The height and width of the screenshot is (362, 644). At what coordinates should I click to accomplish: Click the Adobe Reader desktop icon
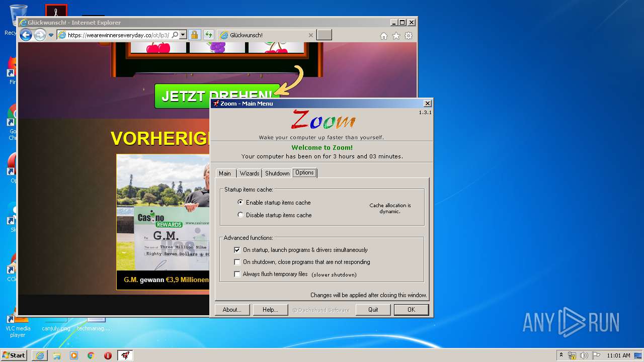56,11
